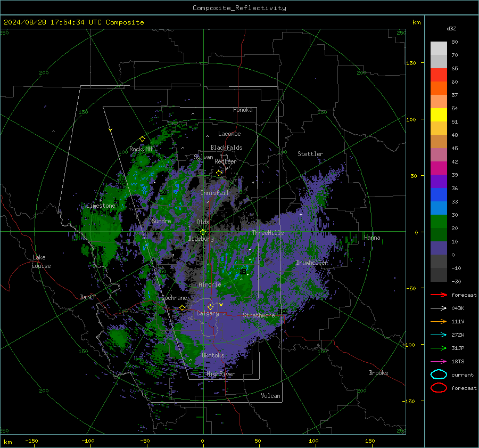Image resolution: width=479 pixels, height=448 pixels.
Task: Click the Limestone label
Action: pos(101,206)
